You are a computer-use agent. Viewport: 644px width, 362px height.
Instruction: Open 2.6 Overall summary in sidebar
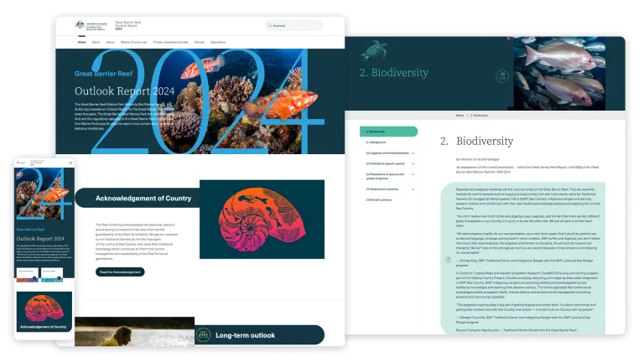[379, 200]
